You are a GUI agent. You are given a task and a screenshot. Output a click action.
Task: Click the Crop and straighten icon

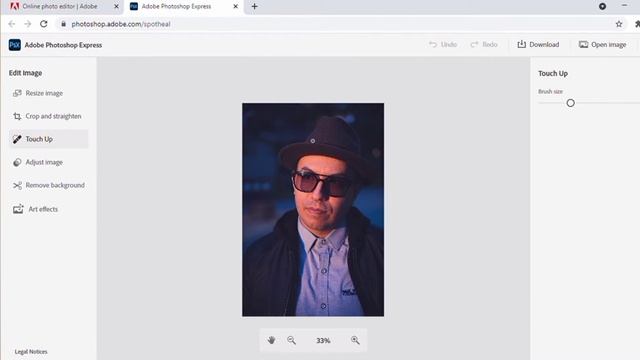tap(17, 116)
